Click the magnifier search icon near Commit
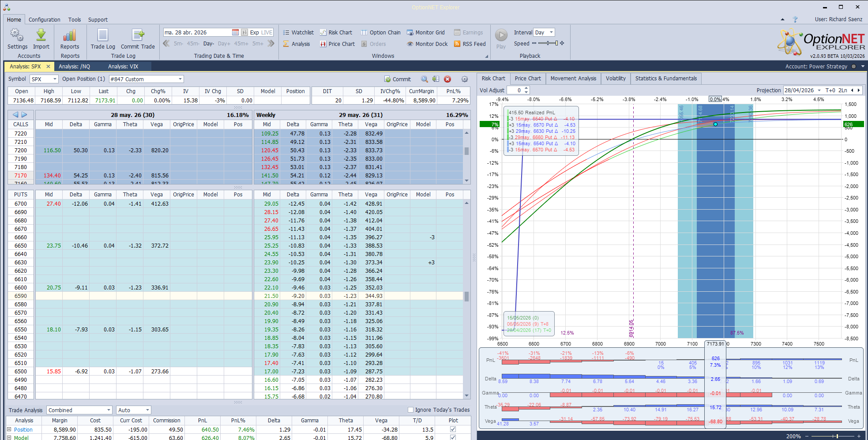Viewport: 868px width, 440px height. [425, 79]
